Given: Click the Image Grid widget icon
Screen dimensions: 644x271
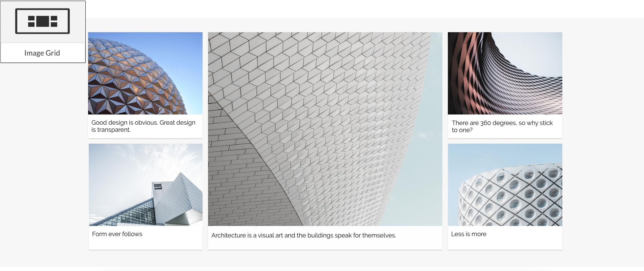Looking at the screenshot, I should click(x=42, y=21).
